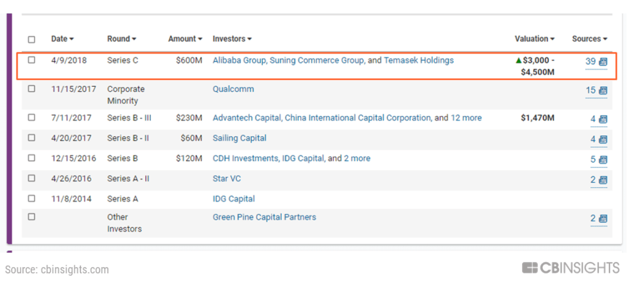Sort by the Amount column header
Screen dimensions: 644x284
pos(186,39)
